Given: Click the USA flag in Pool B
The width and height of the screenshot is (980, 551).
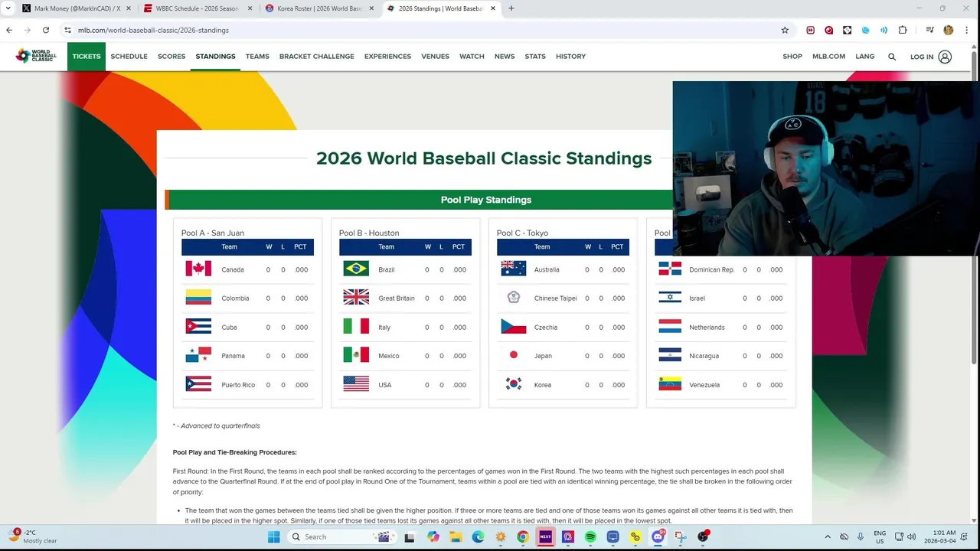Looking at the screenshot, I should pyautogui.click(x=356, y=384).
